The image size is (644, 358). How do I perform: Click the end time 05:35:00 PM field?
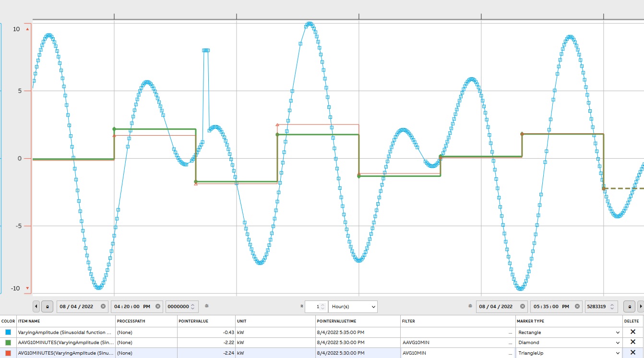pyautogui.click(x=556, y=306)
